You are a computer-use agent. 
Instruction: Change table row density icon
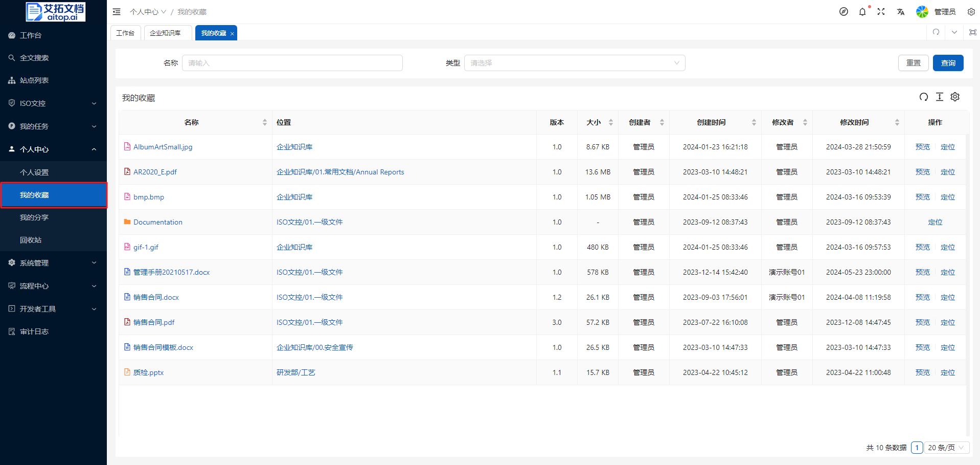click(x=939, y=97)
